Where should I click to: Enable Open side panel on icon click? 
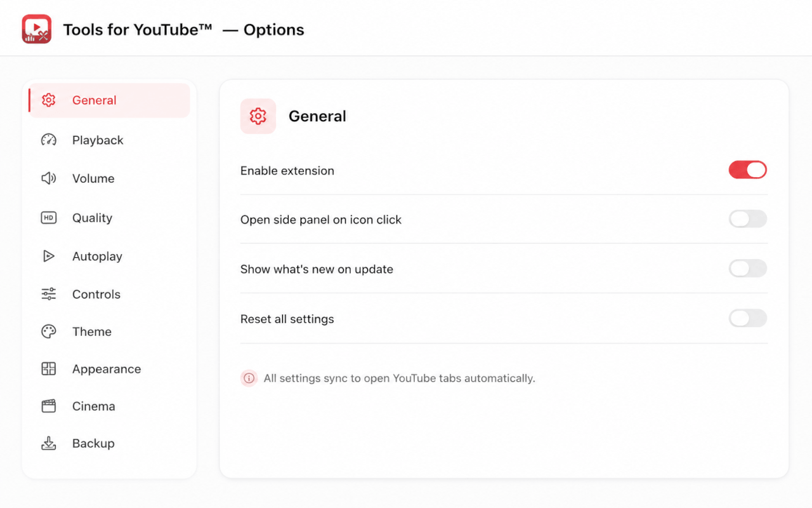[x=748, y=219]
